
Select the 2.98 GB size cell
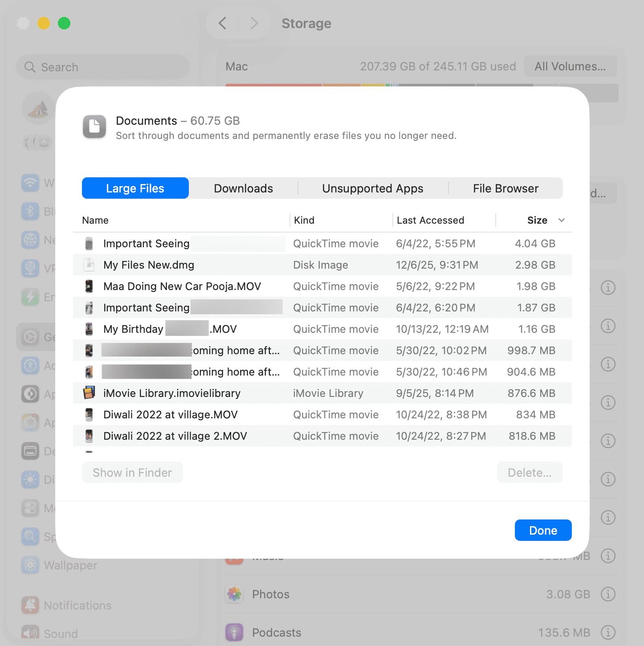535,265
